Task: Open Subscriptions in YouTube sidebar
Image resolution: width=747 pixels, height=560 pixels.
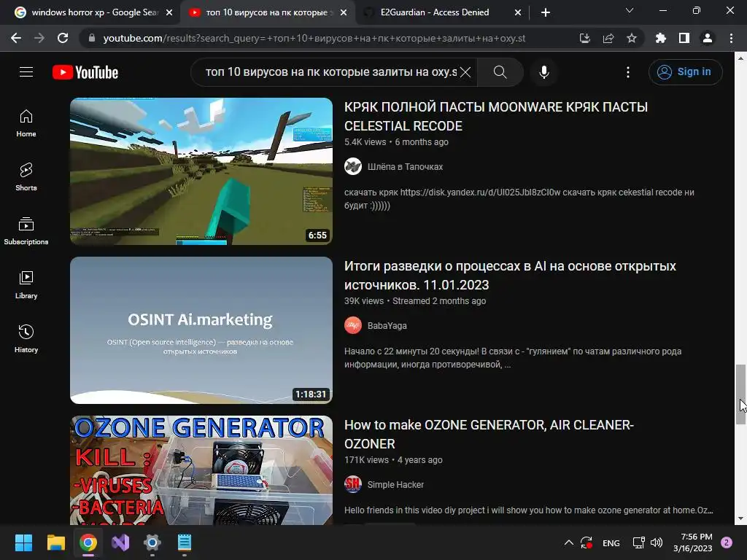Action: click(26, 230)
